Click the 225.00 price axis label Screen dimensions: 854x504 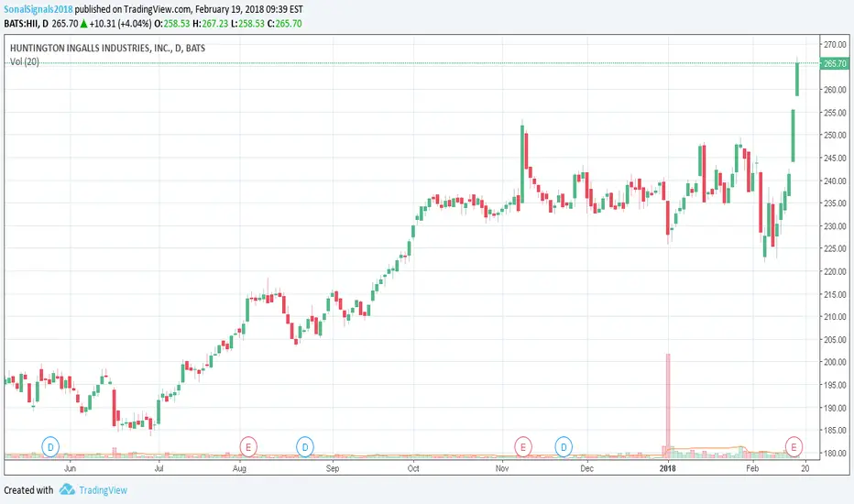pos(835,248)
